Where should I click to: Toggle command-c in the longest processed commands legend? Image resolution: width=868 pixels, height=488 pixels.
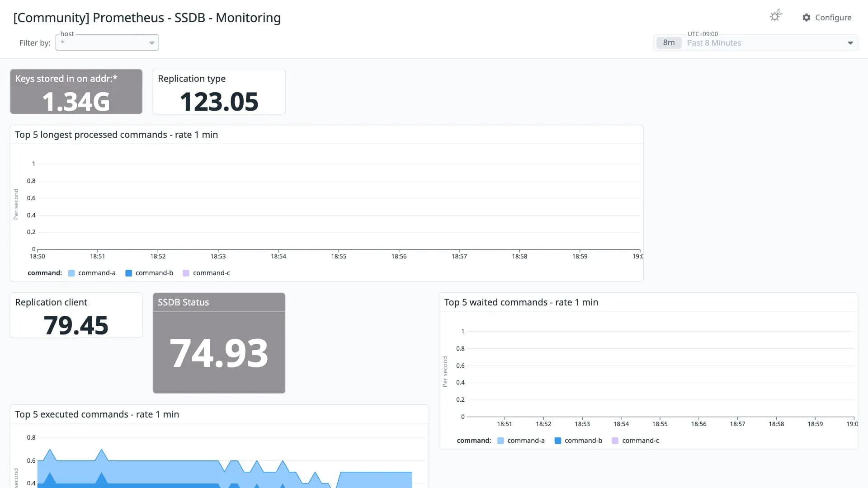pos(207,273)
